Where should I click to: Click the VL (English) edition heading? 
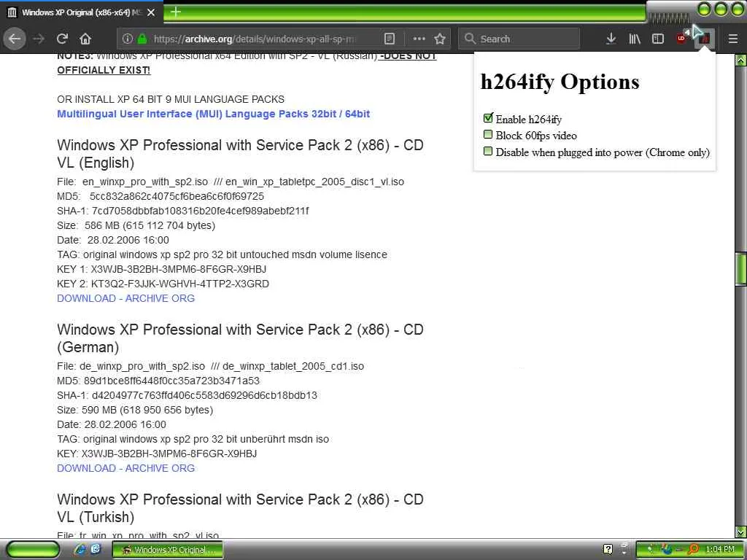(x=240, y=154)
